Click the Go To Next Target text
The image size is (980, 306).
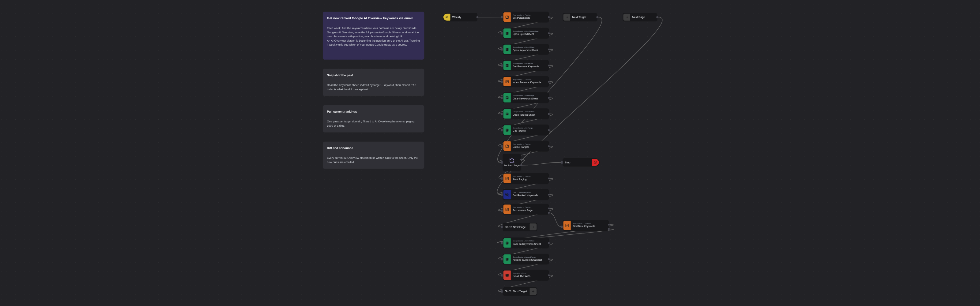[x=516, y=292]
